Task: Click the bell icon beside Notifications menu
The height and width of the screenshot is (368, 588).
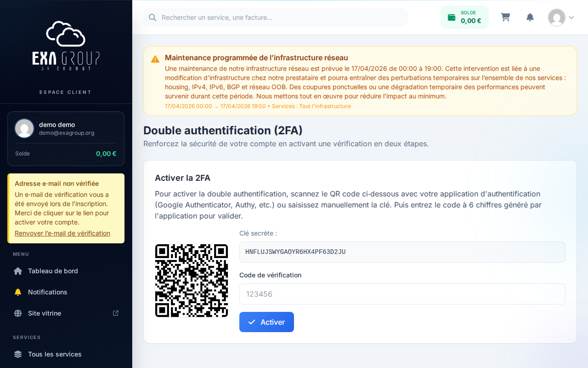Action: tap(18, 292)
